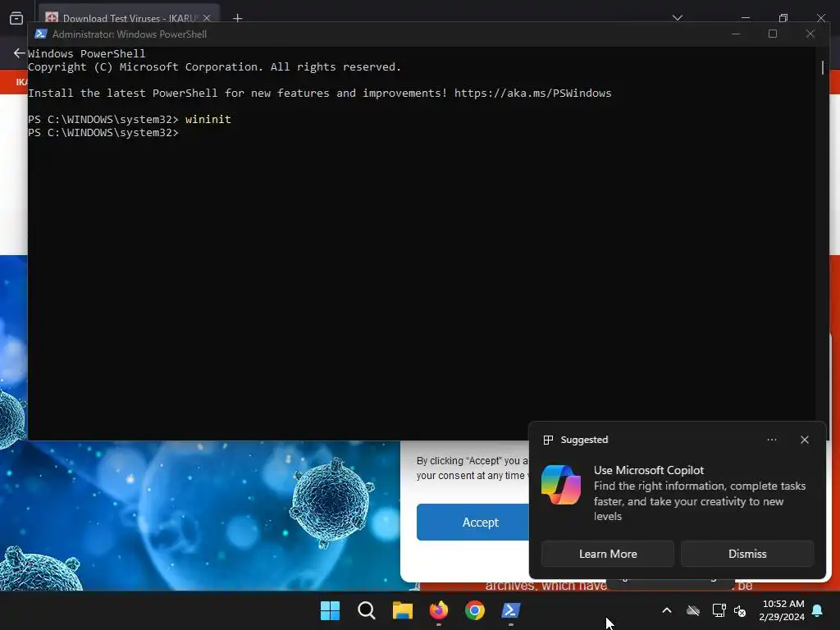Open notification options ellipsis menu
This screenshot has height=630, width=840.
[771, 440]
